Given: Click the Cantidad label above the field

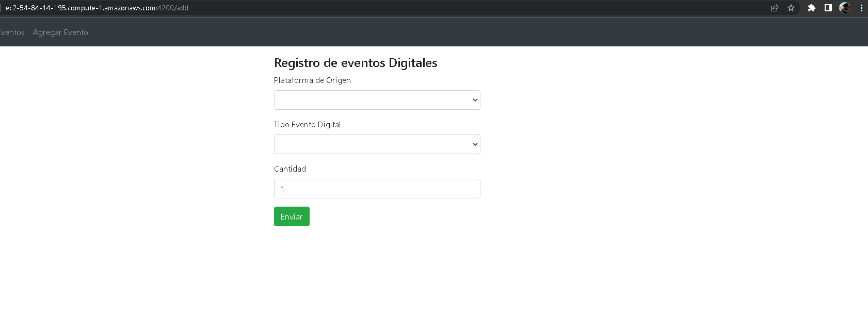Looking at the screenshot, I should [290, 169].
